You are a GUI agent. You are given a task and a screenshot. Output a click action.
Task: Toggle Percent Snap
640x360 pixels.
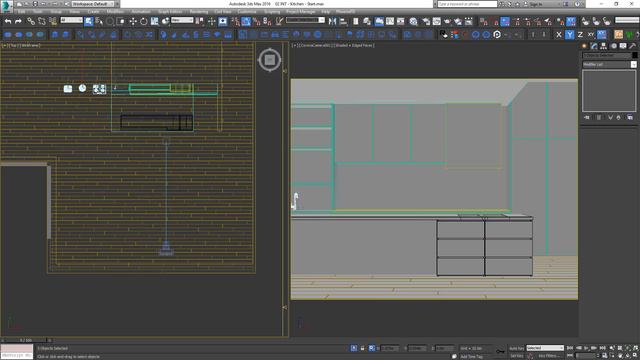click(257, 21)
